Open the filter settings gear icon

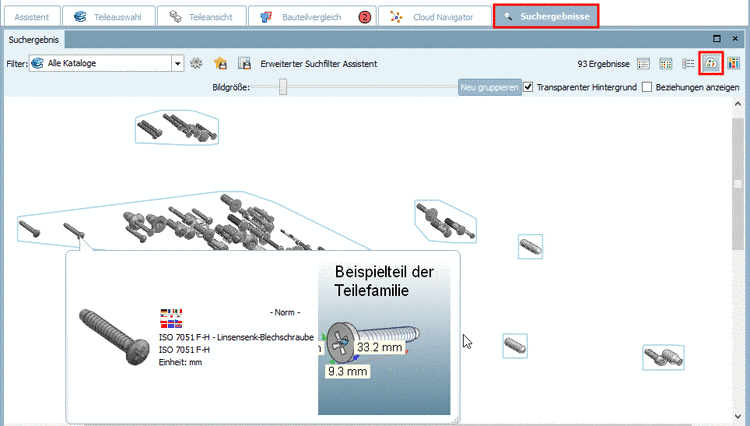(x=196, y=63)
